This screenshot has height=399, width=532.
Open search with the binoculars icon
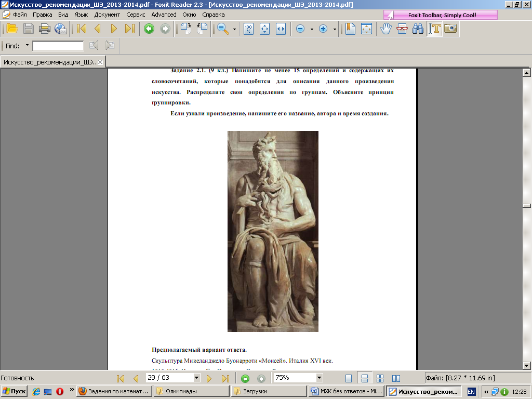coord(418,29)
